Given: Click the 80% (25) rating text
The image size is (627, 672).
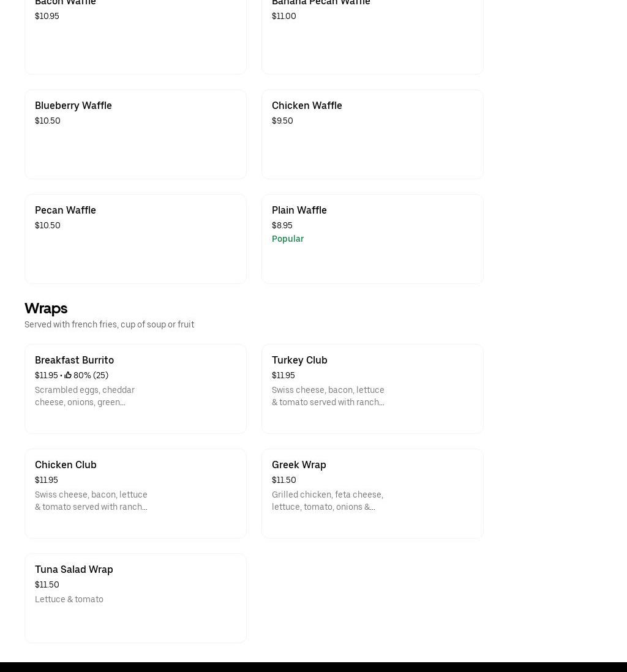Looking at the screenshot, I should [x=91, y=375].
